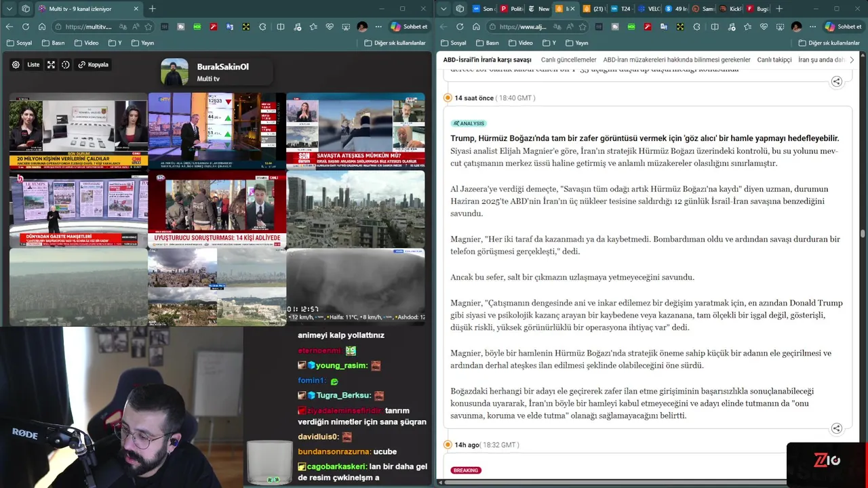Toggle fullscreen grid icon in Multi tv
The height and width of the screenshot is (488, 868).
(51, 65)
